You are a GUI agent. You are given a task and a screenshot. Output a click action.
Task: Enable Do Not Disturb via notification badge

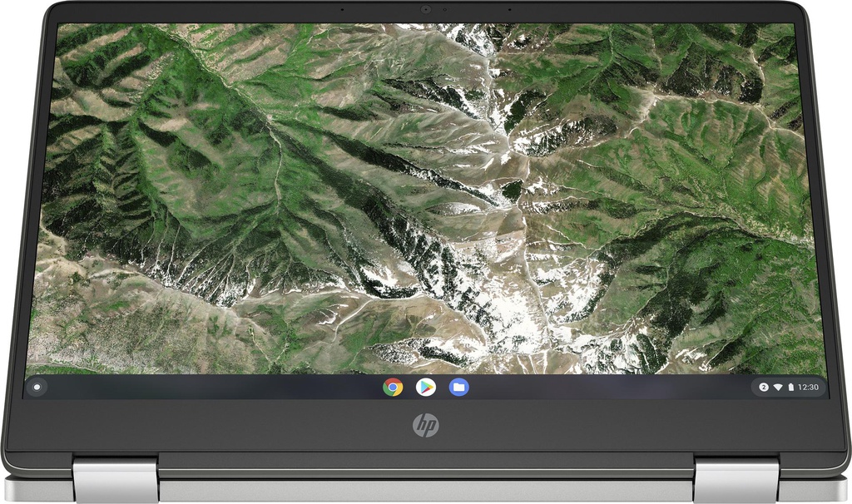pyautogui.click(x=763, y=387)
